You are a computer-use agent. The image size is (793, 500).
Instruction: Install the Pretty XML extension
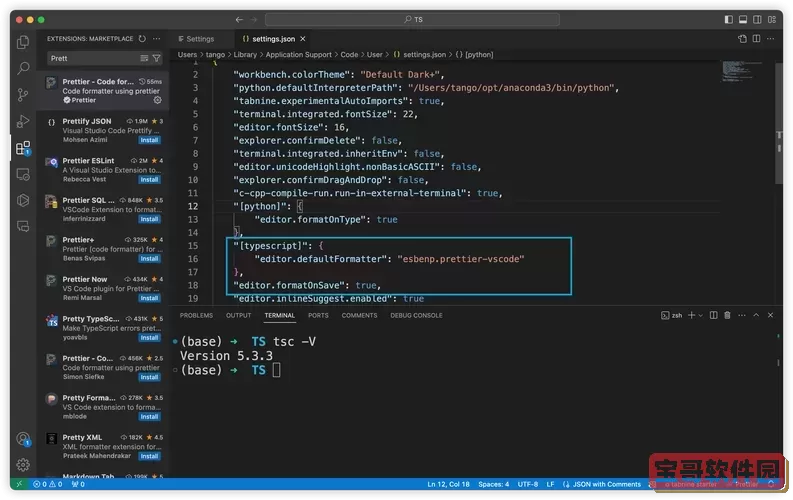(x=149, y=456)
